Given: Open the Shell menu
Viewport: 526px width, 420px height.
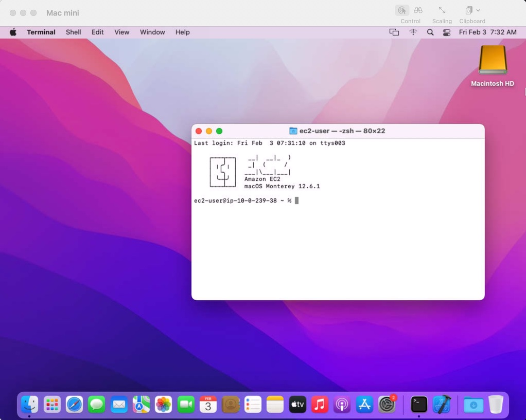Looking at the screenshot, I should [74, 32].
